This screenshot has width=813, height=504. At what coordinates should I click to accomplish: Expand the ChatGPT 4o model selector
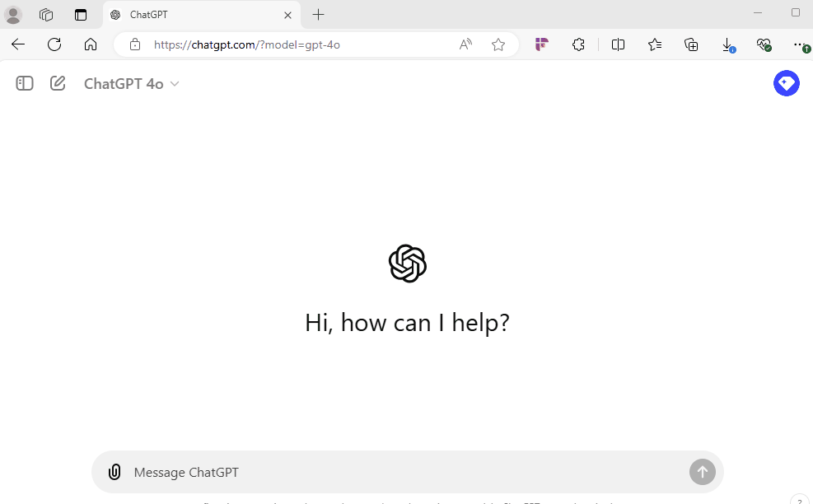tap(131, 84)
